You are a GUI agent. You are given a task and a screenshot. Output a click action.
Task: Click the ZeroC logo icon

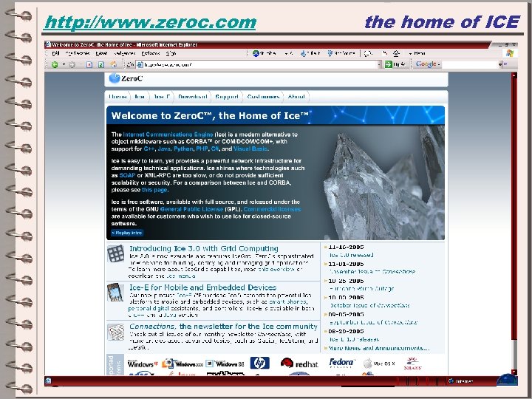(114, 78)
